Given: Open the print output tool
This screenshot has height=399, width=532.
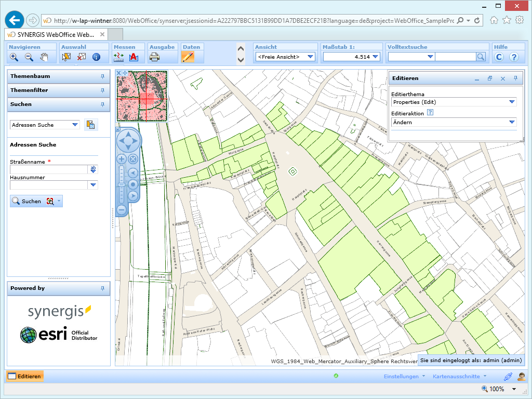Looking at the screenshot, I should [155, 57].
